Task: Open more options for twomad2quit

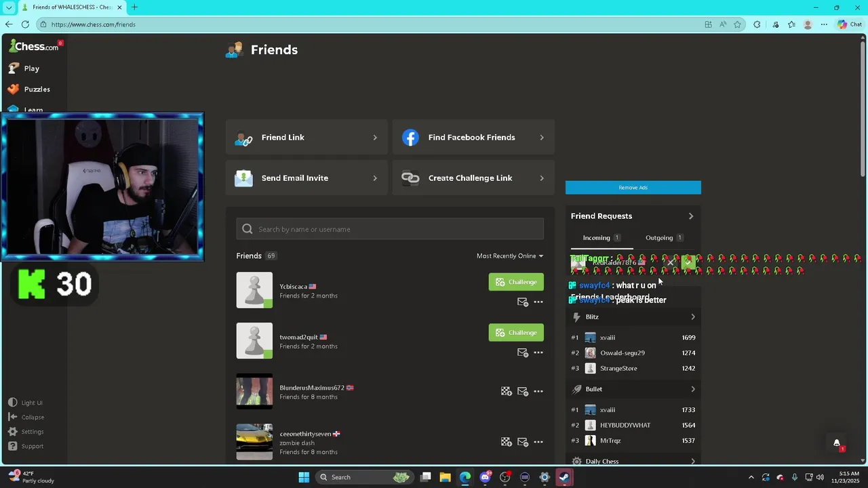Action: point(538,352)
